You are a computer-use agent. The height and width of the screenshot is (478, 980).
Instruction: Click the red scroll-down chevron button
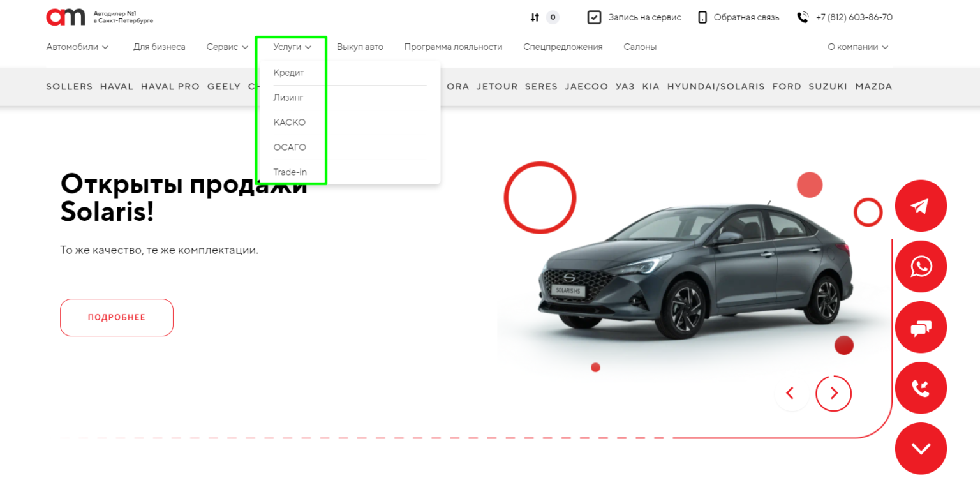(x=920, y=449)
